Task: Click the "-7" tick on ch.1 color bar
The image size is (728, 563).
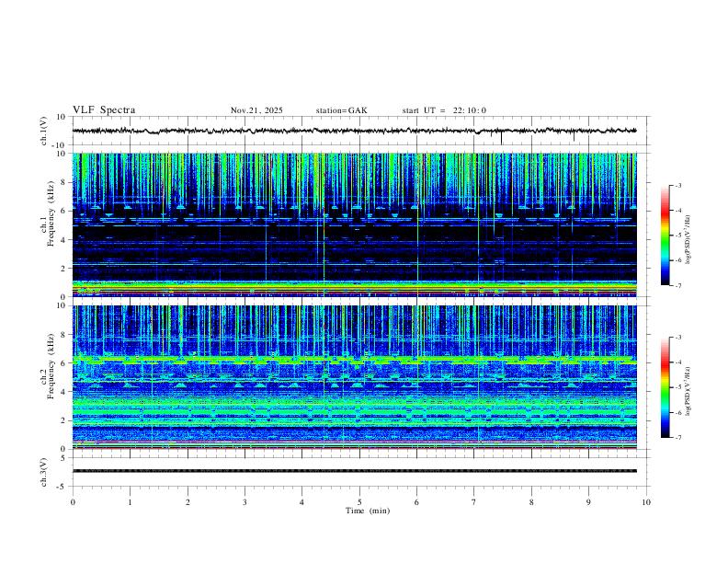Action: pyautogui.click(x=677, y=285)
